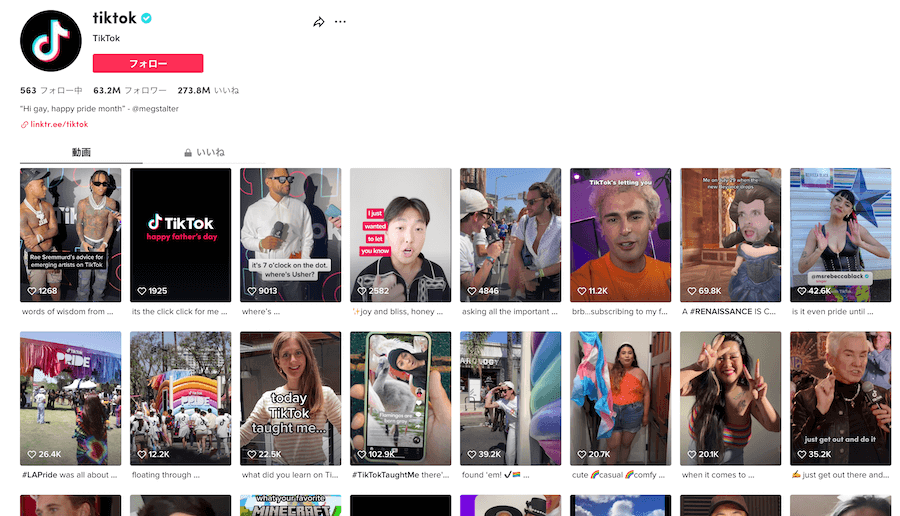
Task: Click caption 'when it comes to ...'
Action: point(718,475)
